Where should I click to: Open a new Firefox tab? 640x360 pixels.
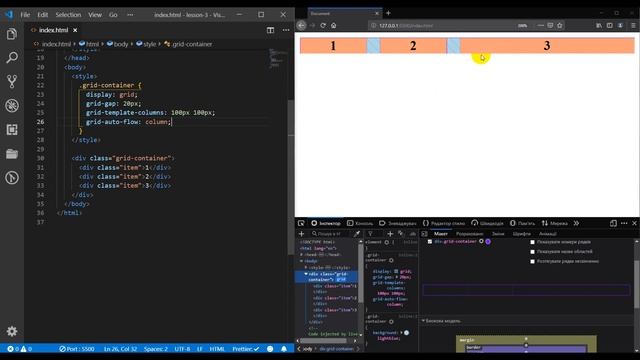388,13
